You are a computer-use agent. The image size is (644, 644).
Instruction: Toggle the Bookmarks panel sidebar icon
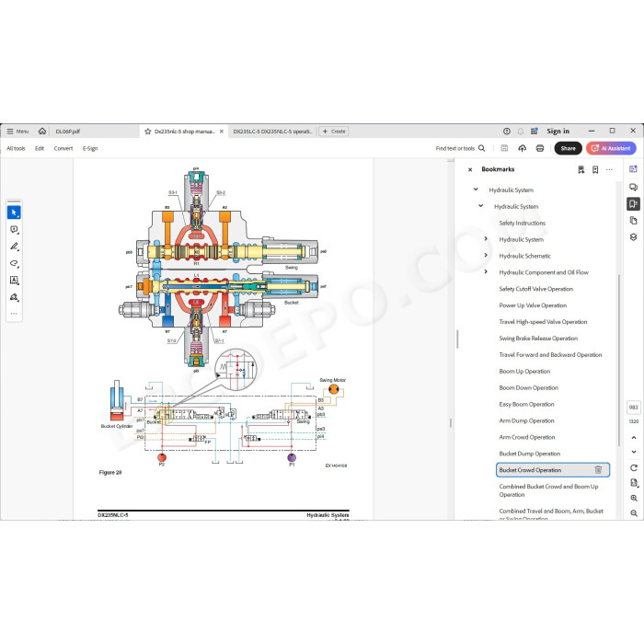pos(633,203)
